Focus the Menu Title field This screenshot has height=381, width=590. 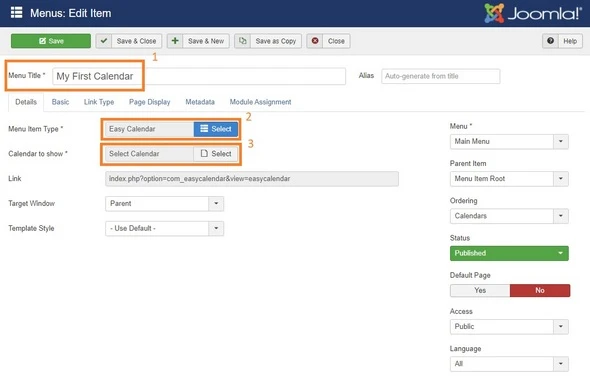coord(199,76)
